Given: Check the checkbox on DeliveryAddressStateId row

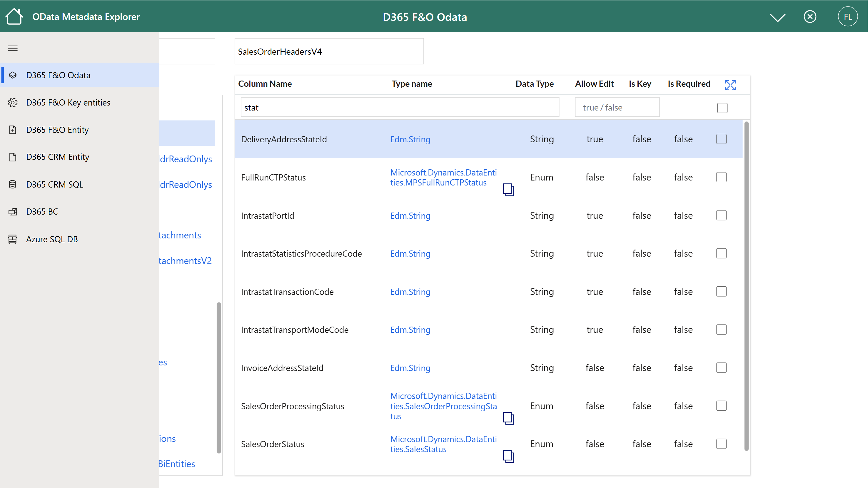Looking at the screenshot, I should [x=722, y=139].
